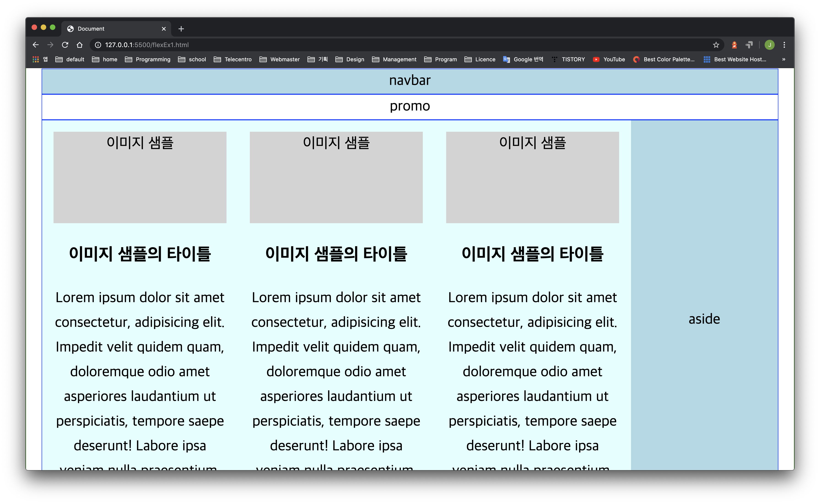Open the Apps grid shortcut

36,59
